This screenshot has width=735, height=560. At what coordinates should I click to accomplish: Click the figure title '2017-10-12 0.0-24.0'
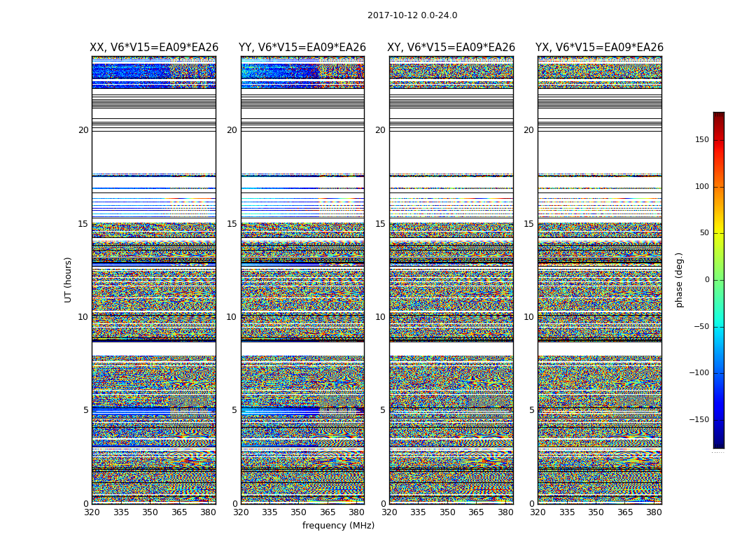point(412,15)
